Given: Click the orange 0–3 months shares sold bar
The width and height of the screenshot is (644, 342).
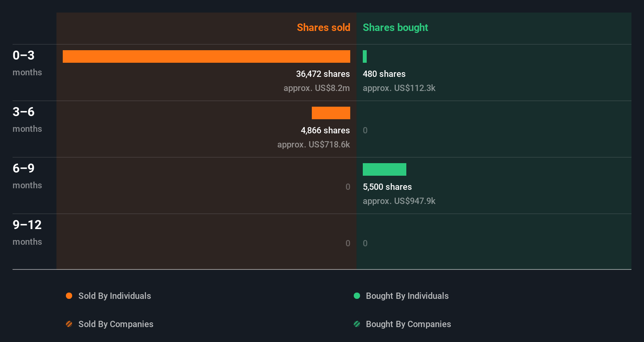Looking at the screenshot, I should coord(206,56).
